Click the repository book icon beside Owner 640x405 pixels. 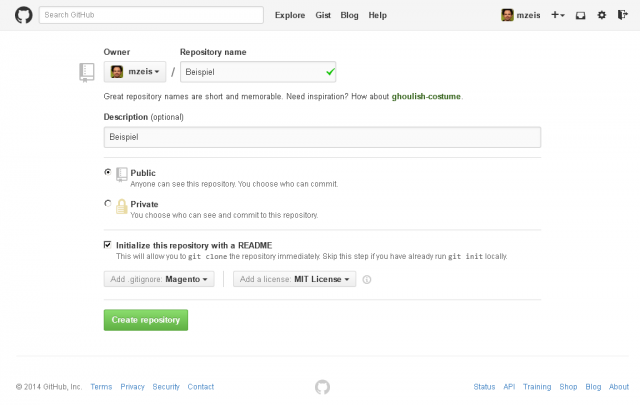click(87, 73)
